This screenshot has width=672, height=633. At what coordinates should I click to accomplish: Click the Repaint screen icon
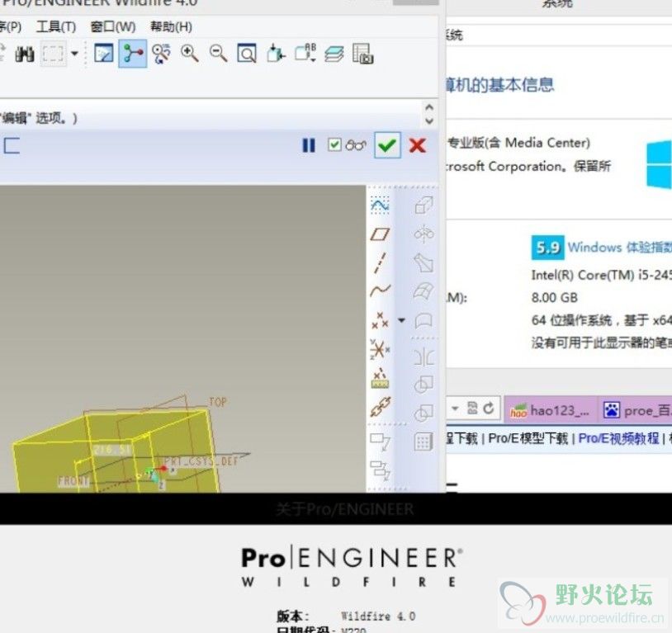104,54
